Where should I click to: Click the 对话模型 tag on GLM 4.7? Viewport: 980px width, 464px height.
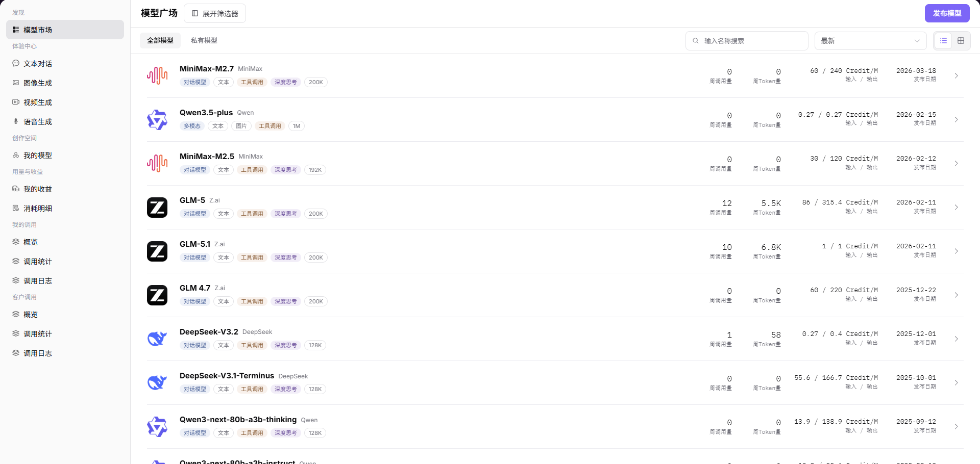[195, 301]
